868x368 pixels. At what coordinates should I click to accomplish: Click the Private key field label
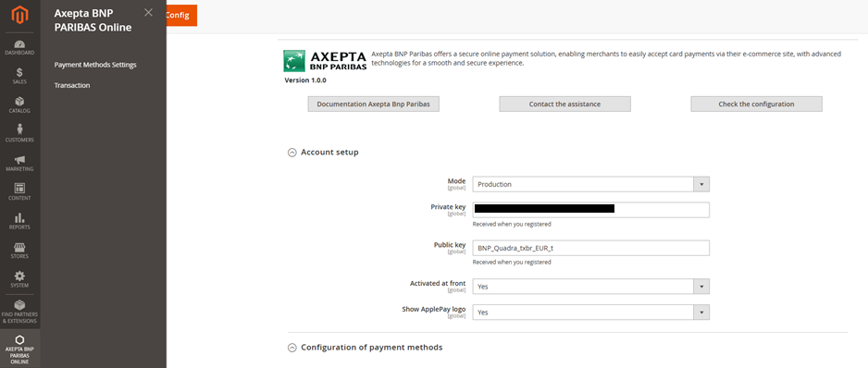point(449,207)
